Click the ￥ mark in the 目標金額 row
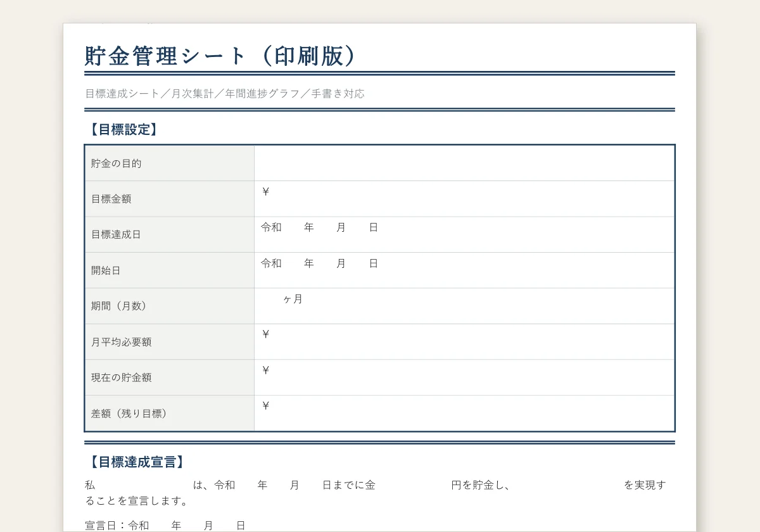 [x=265, y=191]
